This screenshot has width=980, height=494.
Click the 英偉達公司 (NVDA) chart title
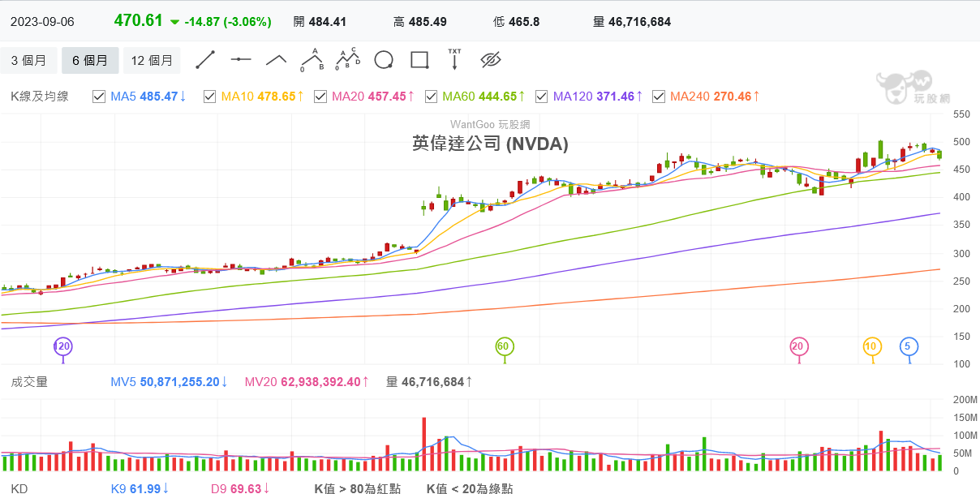point(490,144)
